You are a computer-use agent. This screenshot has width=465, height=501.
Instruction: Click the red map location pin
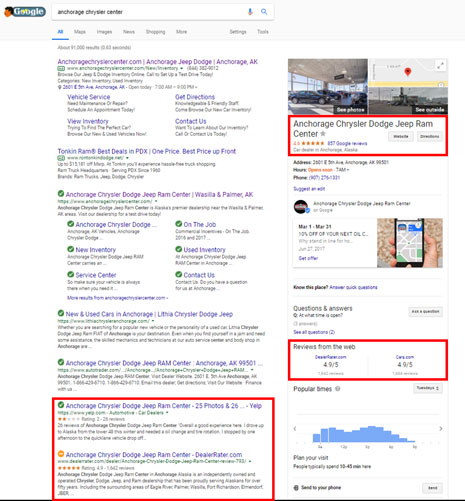(407, 72)
